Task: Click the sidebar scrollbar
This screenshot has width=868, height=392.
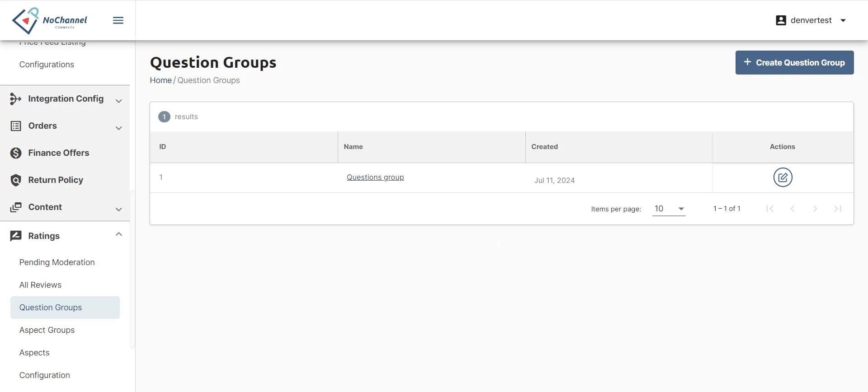Action: pyautogui.click(x=132, y=269)
